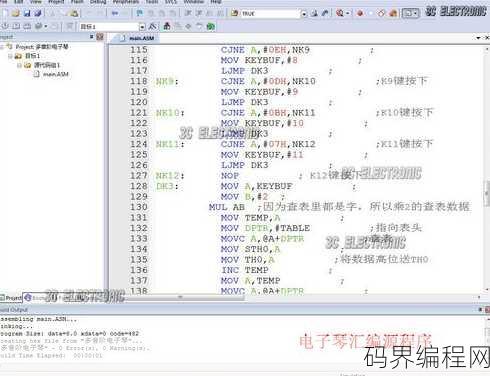The width and height of the screenshot is (490, 376).
Task: Click the Navigate Backward arrow icon
Action: coord(115,13)
